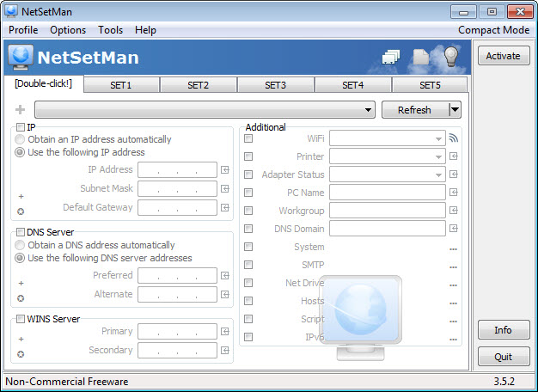Image resolution: width=538 pixels, height=392 pixels.
Task: Click the WiFi signal icon beside WiFi dropdown
Action: point(454,138)
